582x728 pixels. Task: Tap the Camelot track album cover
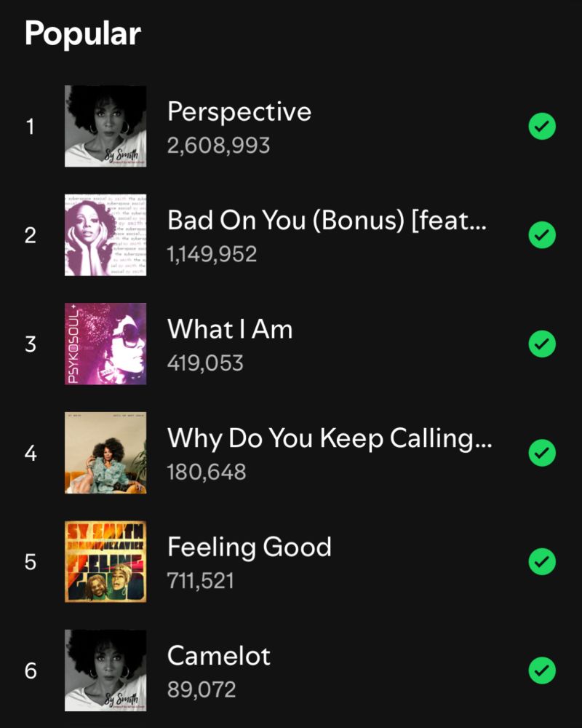(105, 670)
